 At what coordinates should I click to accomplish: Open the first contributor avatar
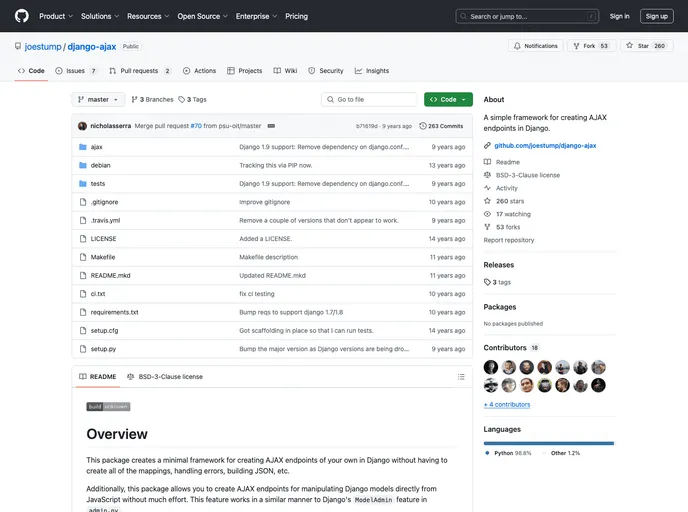click(491, 367)
